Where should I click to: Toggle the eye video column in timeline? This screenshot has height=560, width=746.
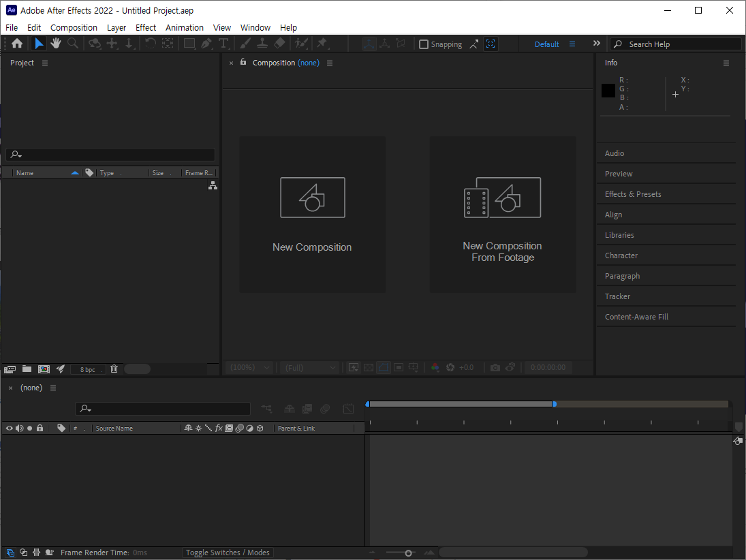click(9, 429)
